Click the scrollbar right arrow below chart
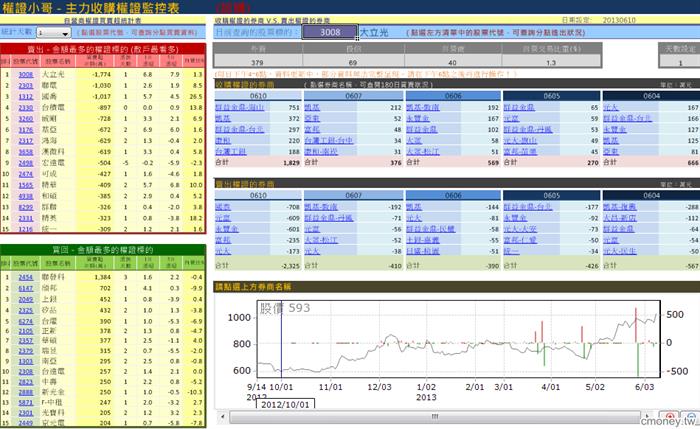 click(646, 417)
